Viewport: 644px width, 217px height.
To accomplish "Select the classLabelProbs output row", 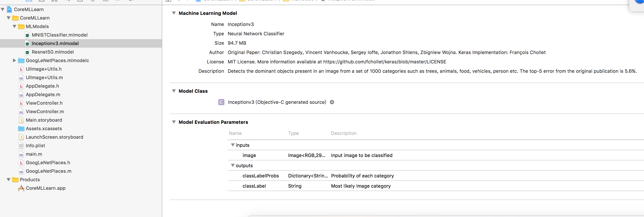I will [260, 176].
